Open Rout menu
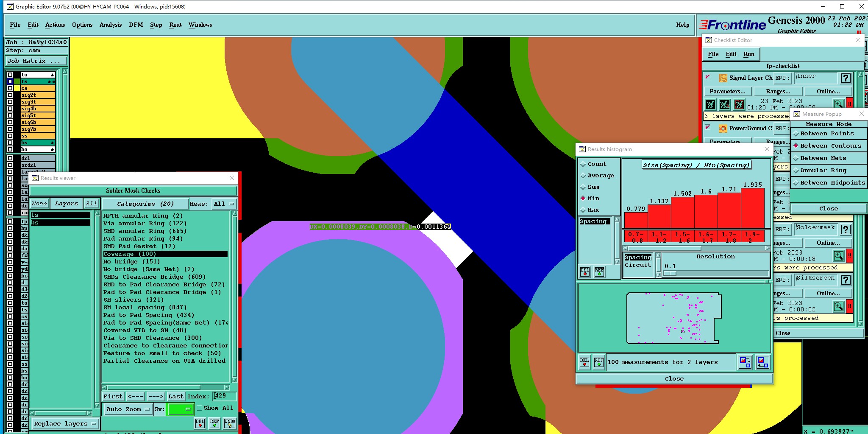Viewport: 868px width, 434px height. [175, 25]
